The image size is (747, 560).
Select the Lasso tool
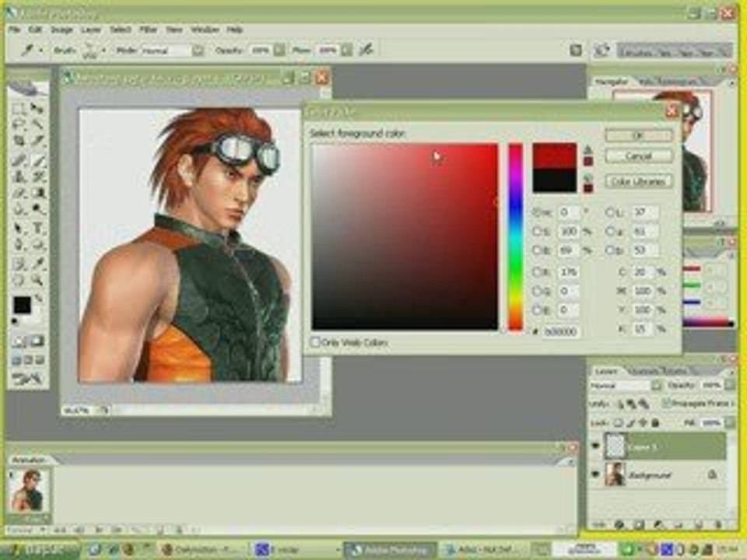tap(19, 125)
